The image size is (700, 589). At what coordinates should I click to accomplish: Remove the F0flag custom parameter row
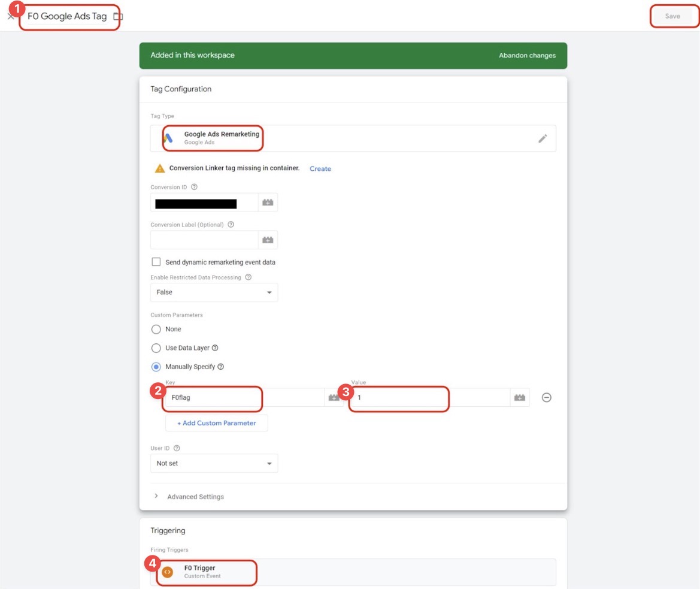[546, 397]
